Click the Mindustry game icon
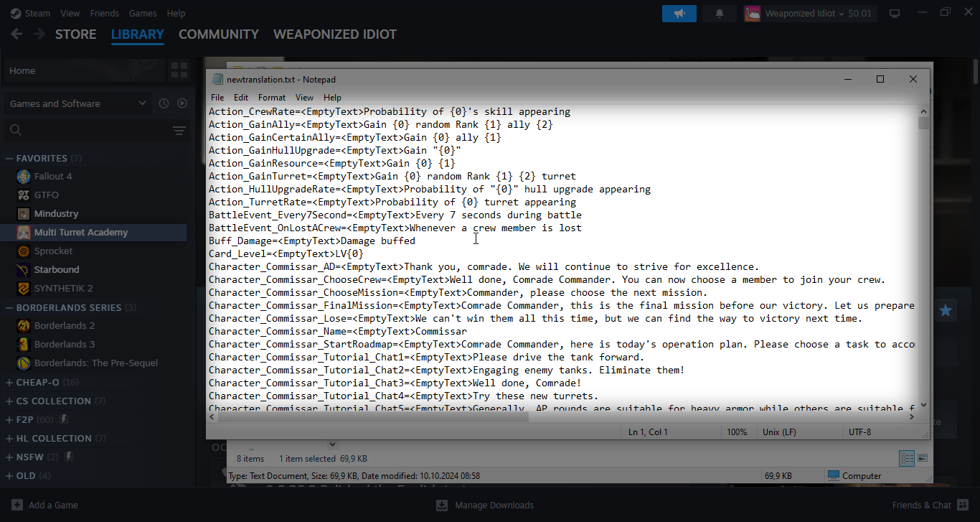 pos(24,213)
